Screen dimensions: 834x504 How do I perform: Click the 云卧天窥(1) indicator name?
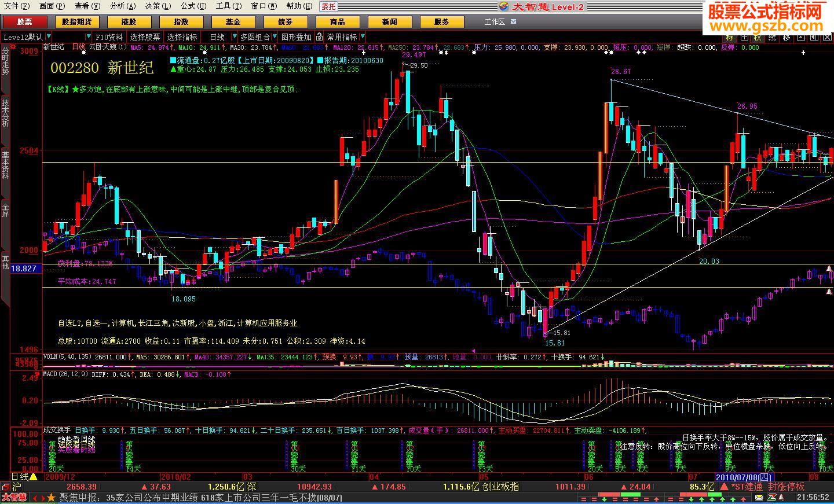coord(108,47)
